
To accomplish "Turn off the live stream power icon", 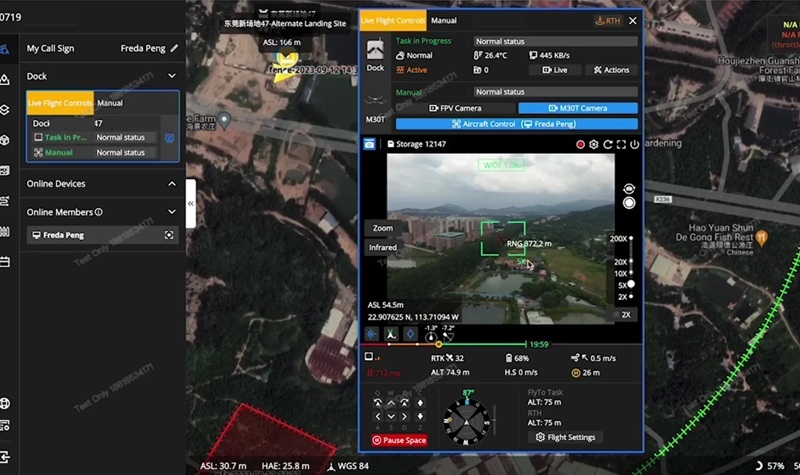I will [634, 144].
